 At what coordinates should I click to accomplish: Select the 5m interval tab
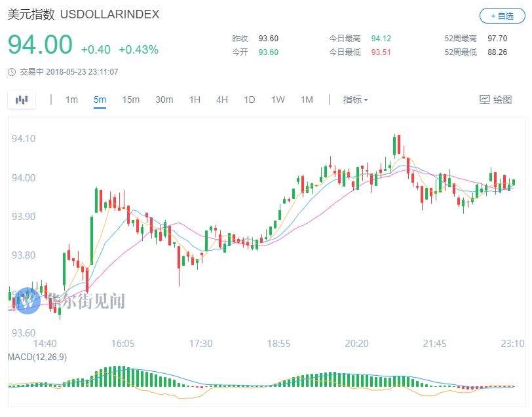[x=100, y=100]
